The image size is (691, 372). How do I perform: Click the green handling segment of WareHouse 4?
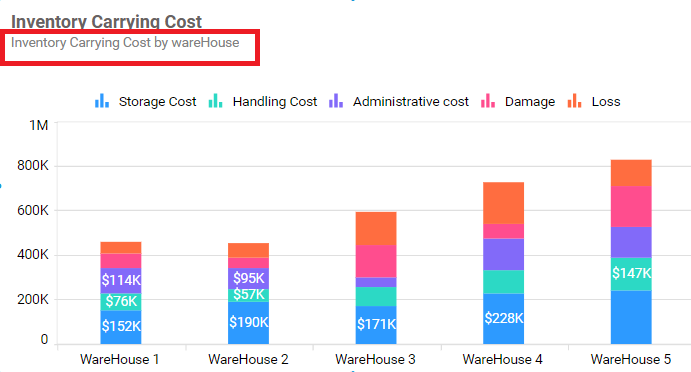click(503, 282)
